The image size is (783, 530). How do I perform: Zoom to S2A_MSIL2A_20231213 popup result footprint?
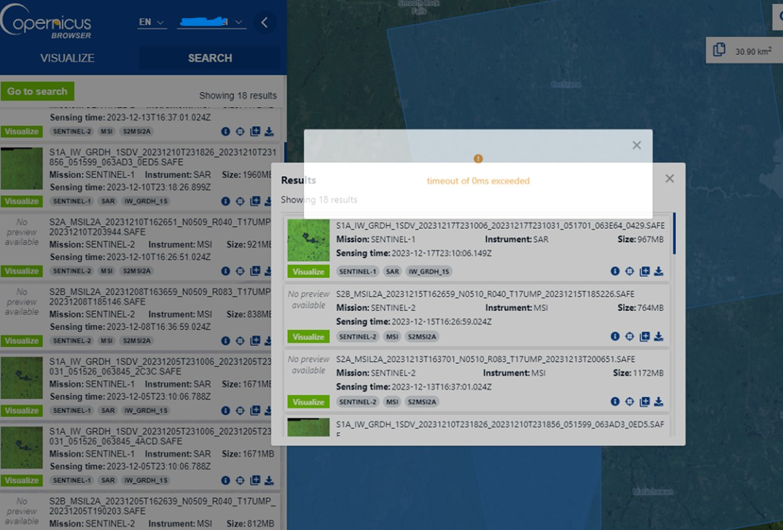coord(630,401)
